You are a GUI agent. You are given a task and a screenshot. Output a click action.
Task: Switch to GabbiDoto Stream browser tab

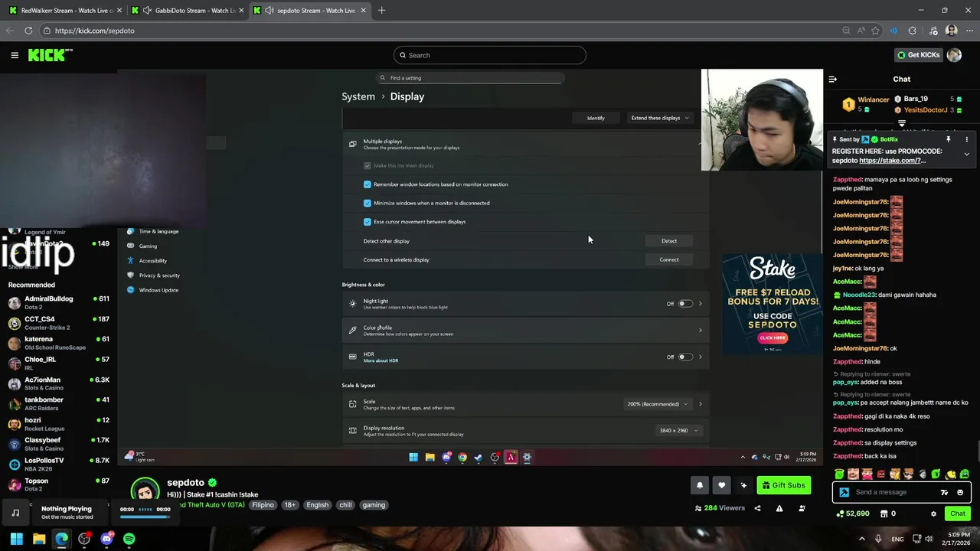(x=187, y=11)
